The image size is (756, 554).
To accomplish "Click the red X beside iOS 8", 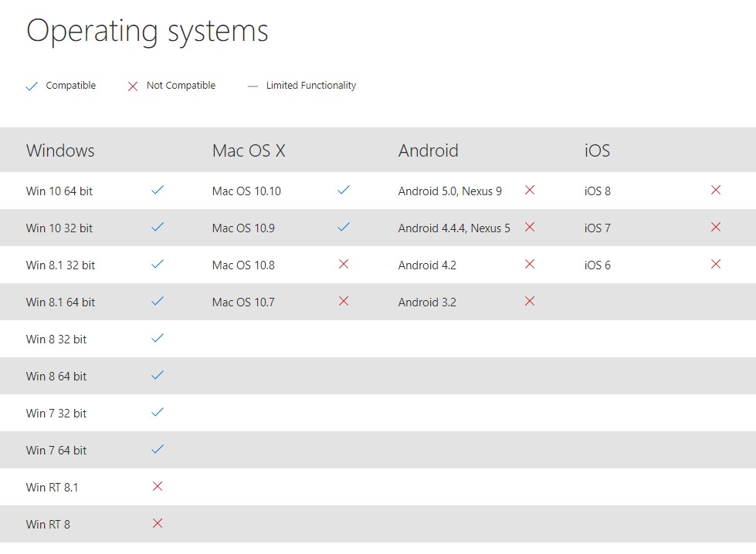I will 716,190.
